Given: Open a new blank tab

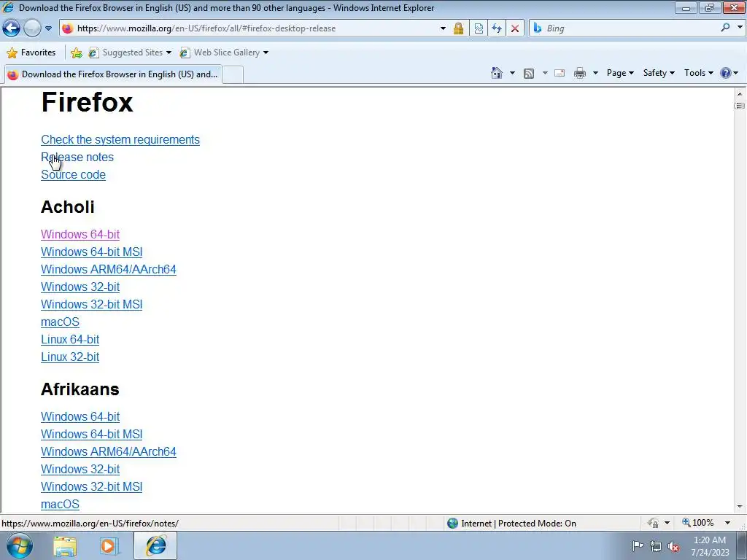Looking at the screenshot, I should tap(233, 74).
